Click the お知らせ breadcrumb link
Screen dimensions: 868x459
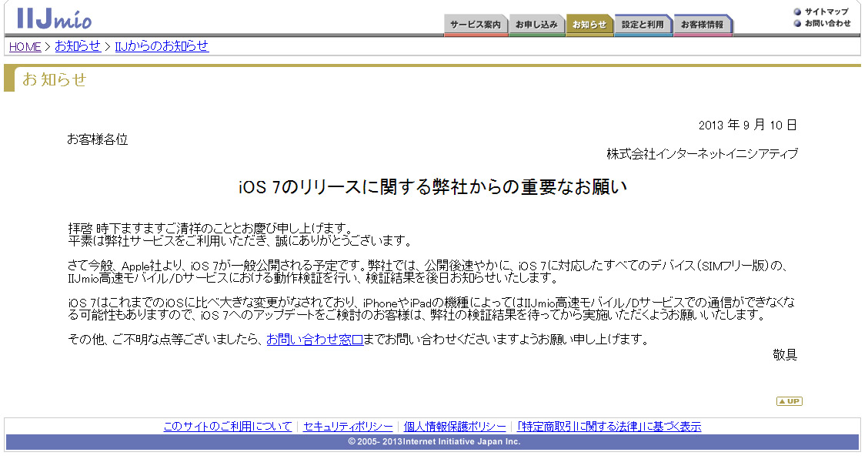coord(78,46)
